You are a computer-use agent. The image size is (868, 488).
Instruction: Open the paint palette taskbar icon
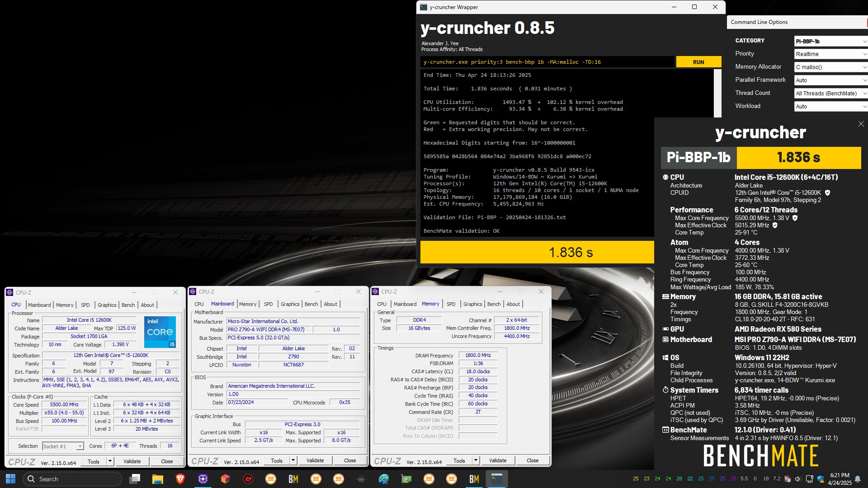[x=383, y=479]
